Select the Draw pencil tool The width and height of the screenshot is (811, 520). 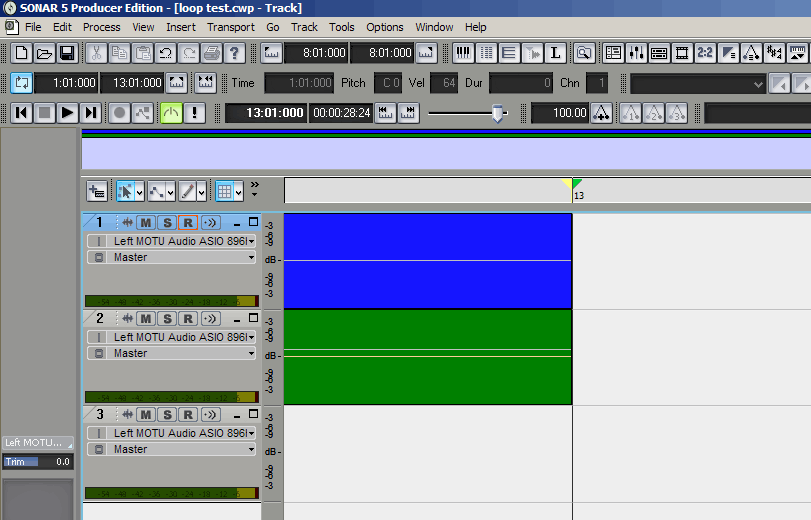coord(187,190)
